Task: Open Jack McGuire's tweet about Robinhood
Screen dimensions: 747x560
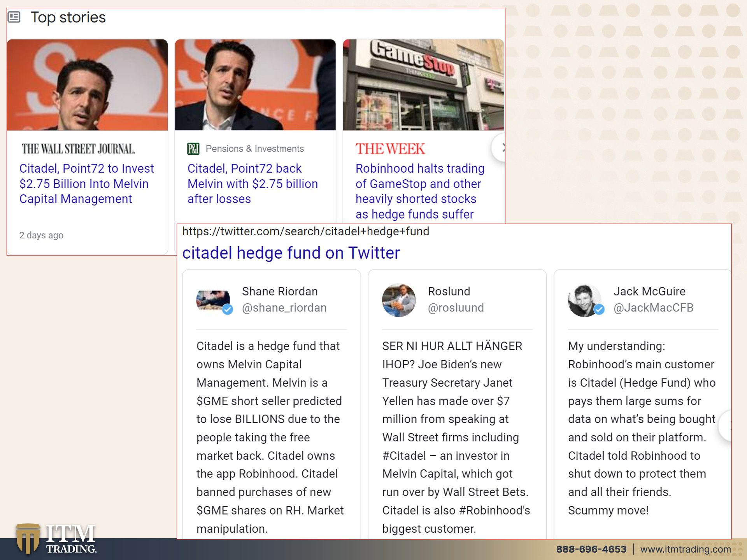Action: click(x=642, y=428)
